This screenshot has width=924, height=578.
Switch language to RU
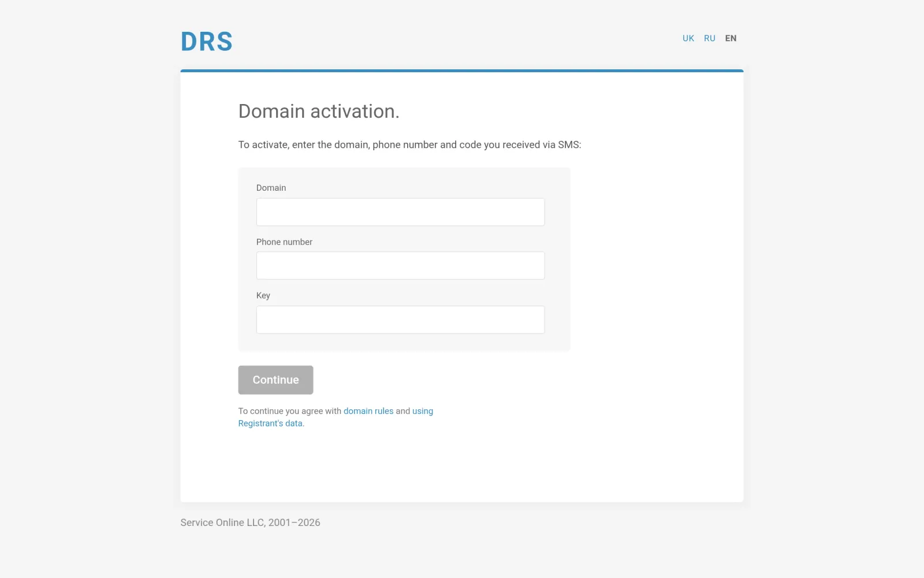point(709,38)
